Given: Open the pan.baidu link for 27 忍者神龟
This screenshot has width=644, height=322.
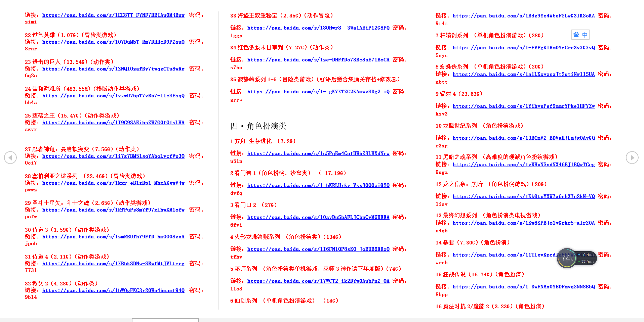Looking at the screenshot, I should (113, 156).
